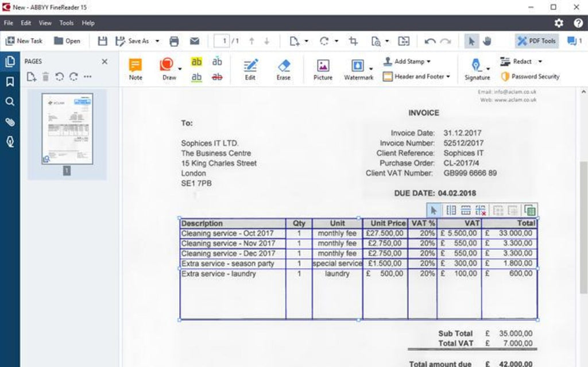Open the Attachments paperclip panel
Image resolution: width=588 pixels, height=367 pixels.
point(10,122)
